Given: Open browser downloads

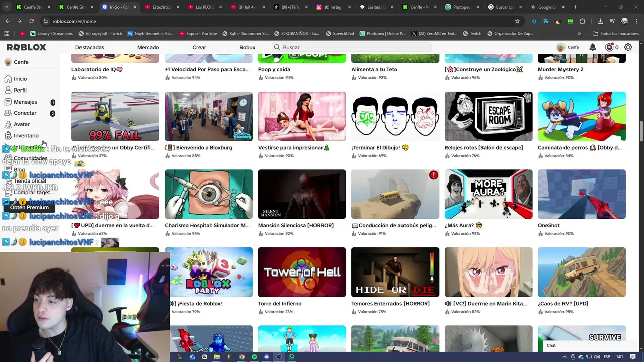Looking at the screenshot, I should pyautogui.click(x=600, y=21).
